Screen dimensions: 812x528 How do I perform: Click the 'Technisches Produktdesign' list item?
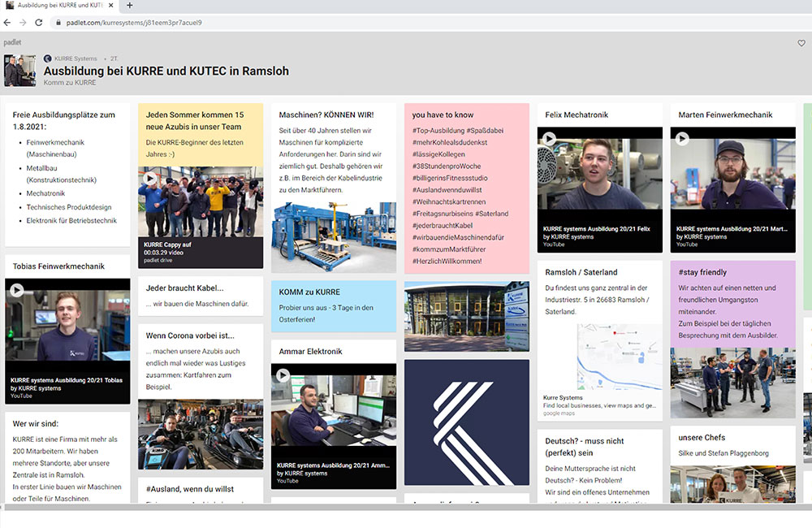click(69, 207)
